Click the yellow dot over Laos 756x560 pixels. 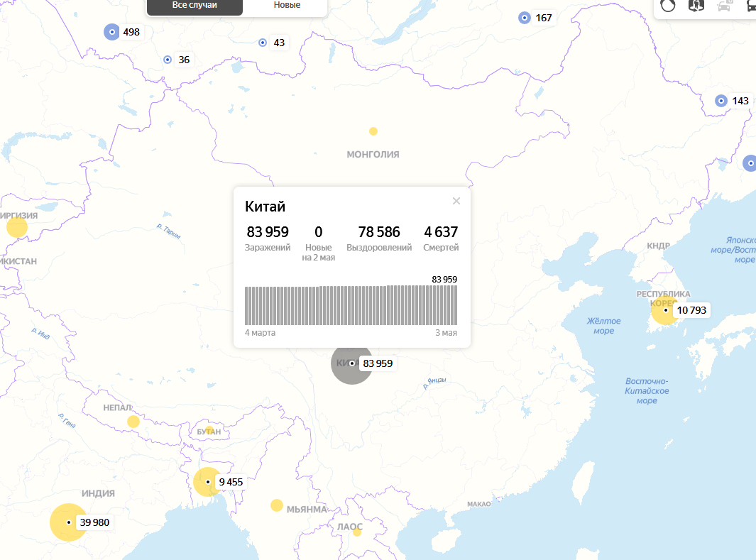(x=357, y=532)
